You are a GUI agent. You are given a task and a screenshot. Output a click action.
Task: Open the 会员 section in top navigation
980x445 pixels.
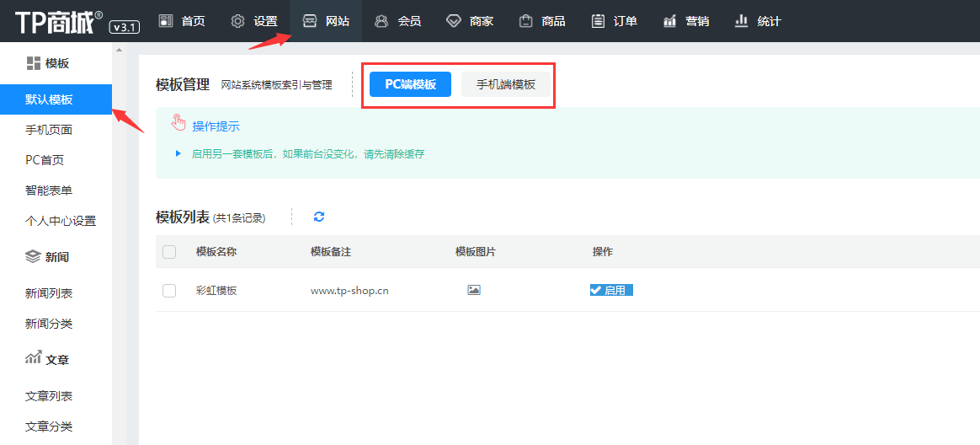tap(397, 21)
